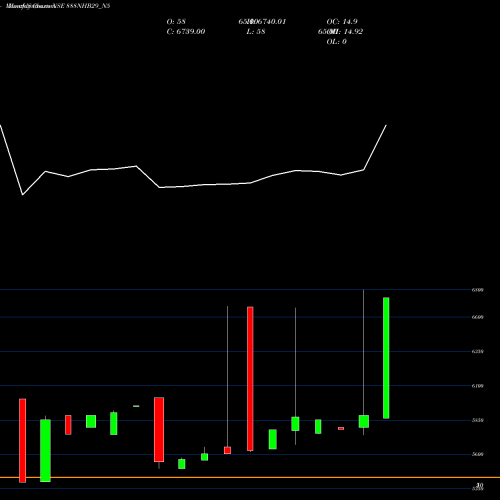This screenshot has width=500, height=500.
Task: Select the tallest red candlestick in chart
Action: [x=250, y=379]
